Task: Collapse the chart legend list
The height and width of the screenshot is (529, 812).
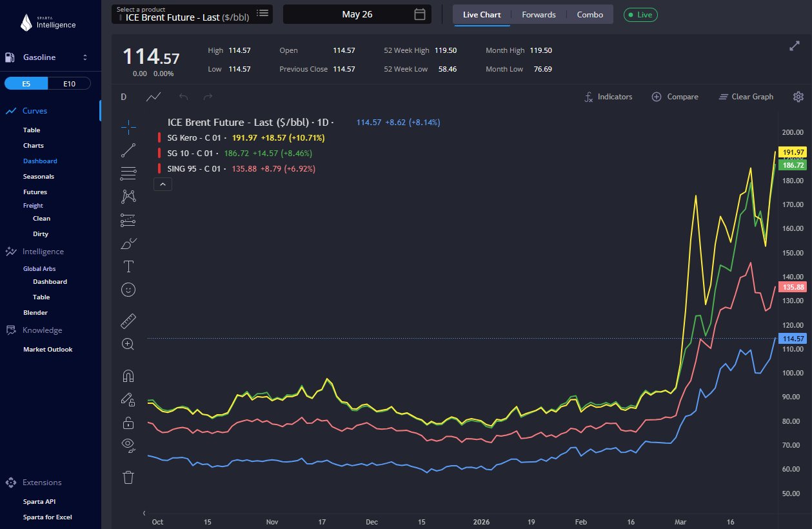Action: [163, 185]
